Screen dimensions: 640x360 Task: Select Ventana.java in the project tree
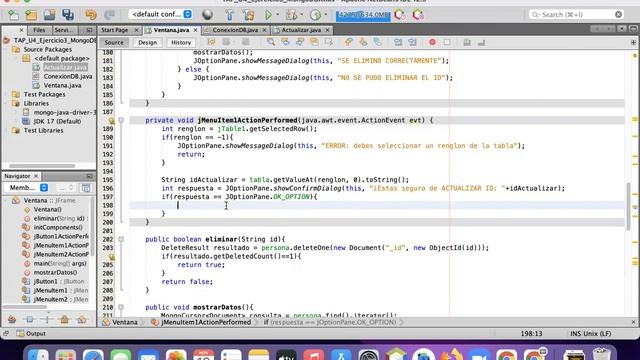click(62, 85)
